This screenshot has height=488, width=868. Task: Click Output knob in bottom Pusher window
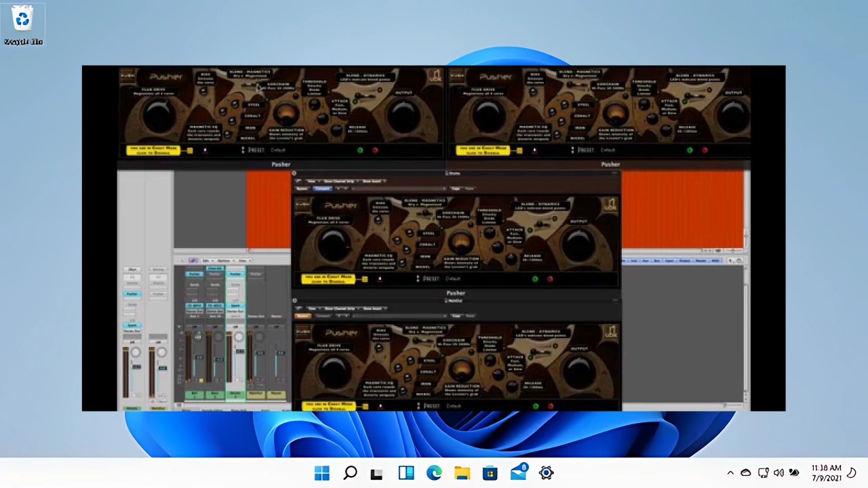pos(578,371)
